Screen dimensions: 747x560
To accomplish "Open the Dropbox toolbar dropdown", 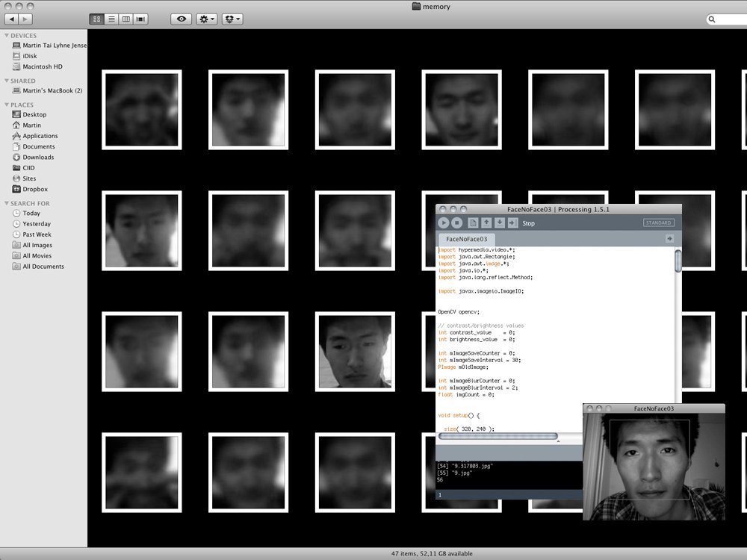I will pyautogui.click(x=232, y=19).
